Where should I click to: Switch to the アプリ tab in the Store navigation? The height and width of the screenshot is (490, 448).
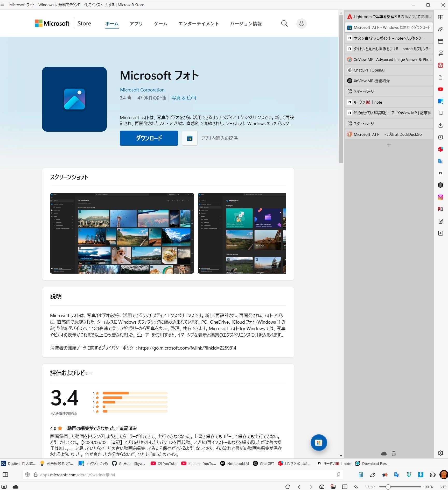(136, 24)
